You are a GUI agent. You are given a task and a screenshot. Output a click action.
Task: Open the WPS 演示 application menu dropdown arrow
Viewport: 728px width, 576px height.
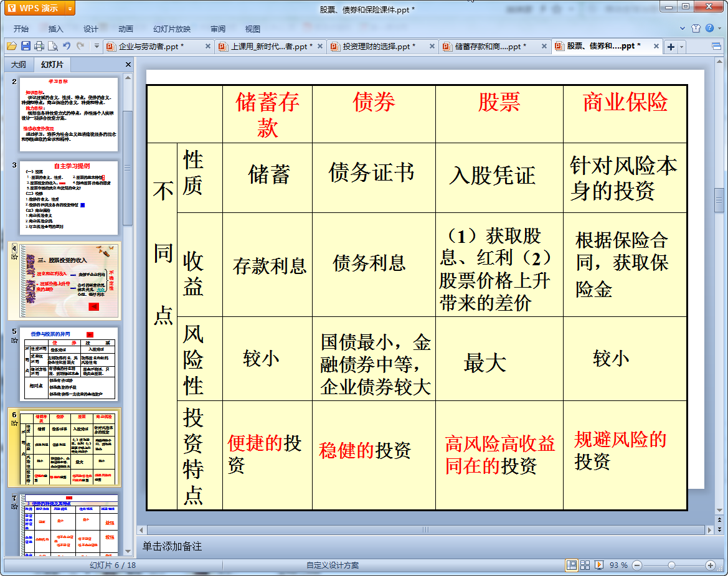click(x=70, y=8)
